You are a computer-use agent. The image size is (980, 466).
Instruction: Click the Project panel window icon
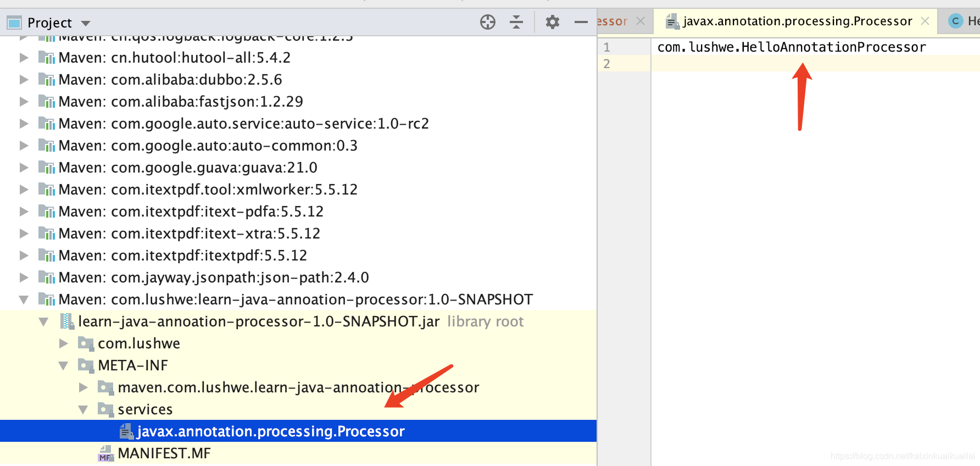(x=14, y=23)
